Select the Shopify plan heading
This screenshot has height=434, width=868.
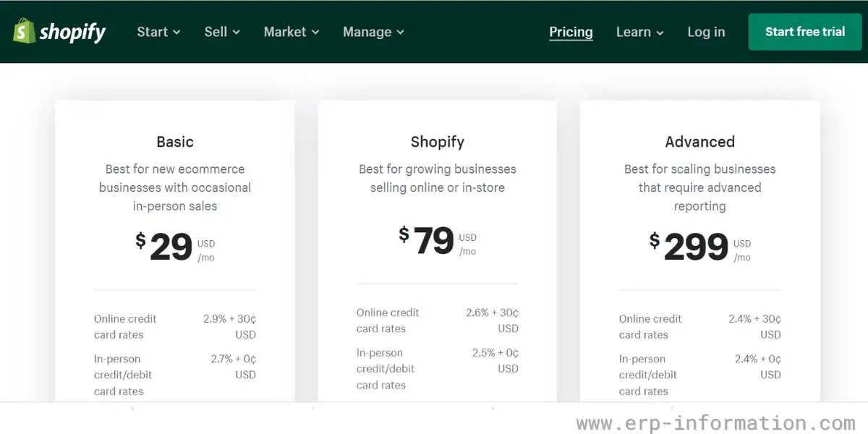(x=438, y=142)
